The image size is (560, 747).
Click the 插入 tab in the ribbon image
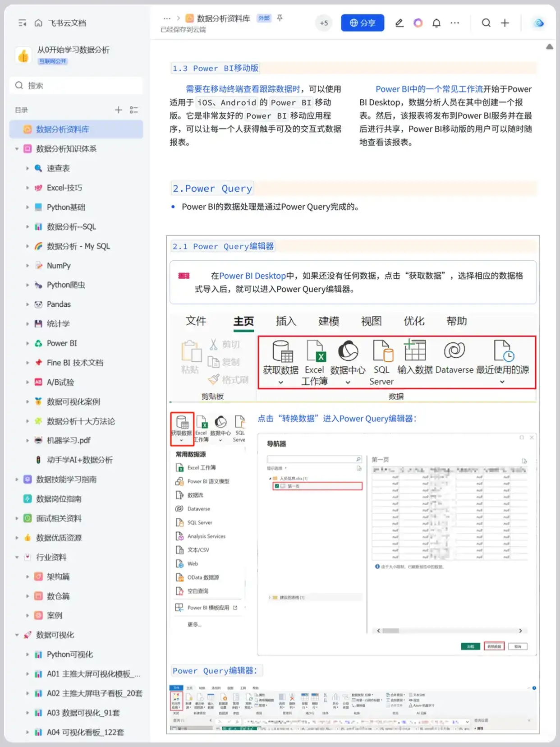coord(286,321)
